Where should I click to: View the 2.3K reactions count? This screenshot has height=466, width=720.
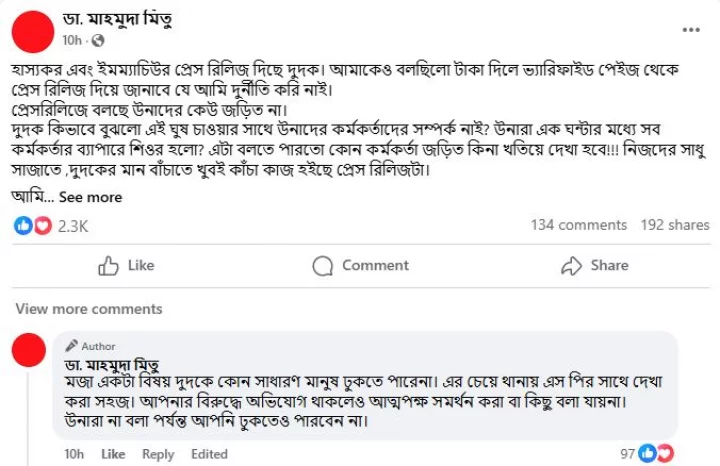(73, 226)
